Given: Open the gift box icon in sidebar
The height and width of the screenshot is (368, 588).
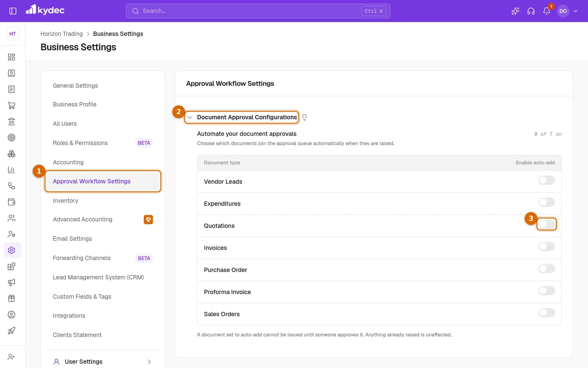Looking at the screenshot, I should pos(11,298).
